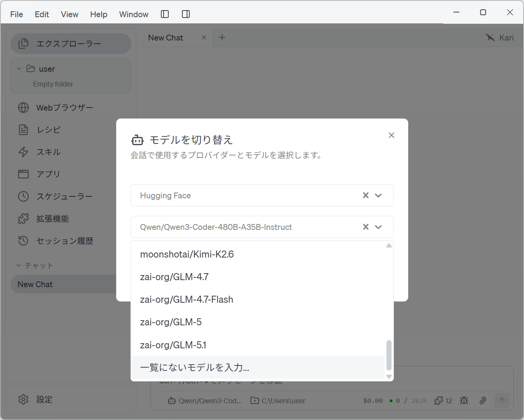Clear the Qwen3-Coder model selection
This screenshot has height=420, width=524.
point(366,227)
